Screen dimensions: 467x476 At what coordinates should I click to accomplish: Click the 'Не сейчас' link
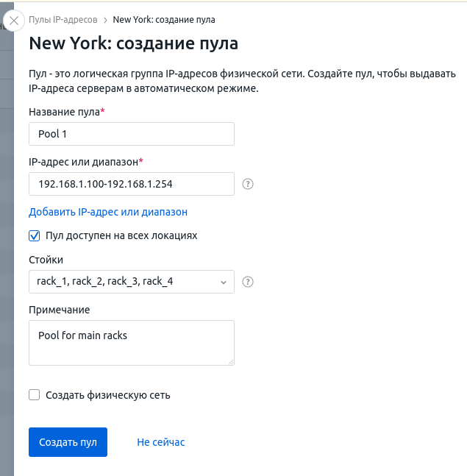tap(161, 442)
